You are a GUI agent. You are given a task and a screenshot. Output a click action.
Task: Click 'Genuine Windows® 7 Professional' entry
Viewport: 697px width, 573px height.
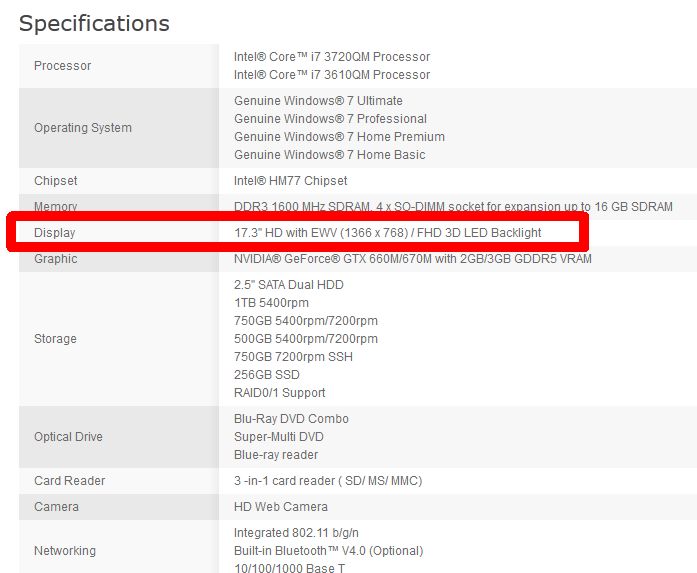pos(330,119)
